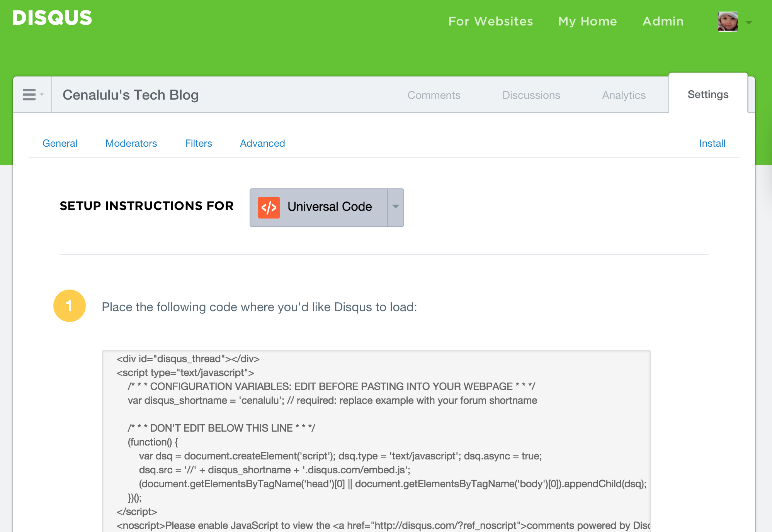Viewport: 772px width, 532px height.
Task: Click the noscript line in the code
Action: [x=383, y=525]
